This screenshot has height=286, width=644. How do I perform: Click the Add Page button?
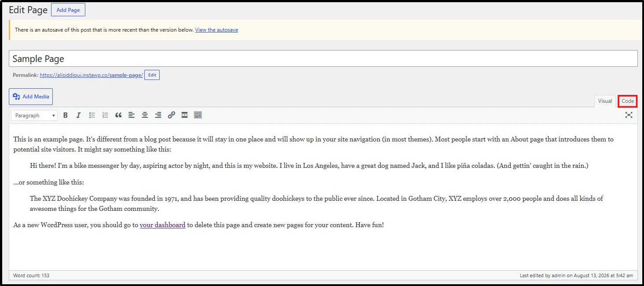[x=68, y=10]
